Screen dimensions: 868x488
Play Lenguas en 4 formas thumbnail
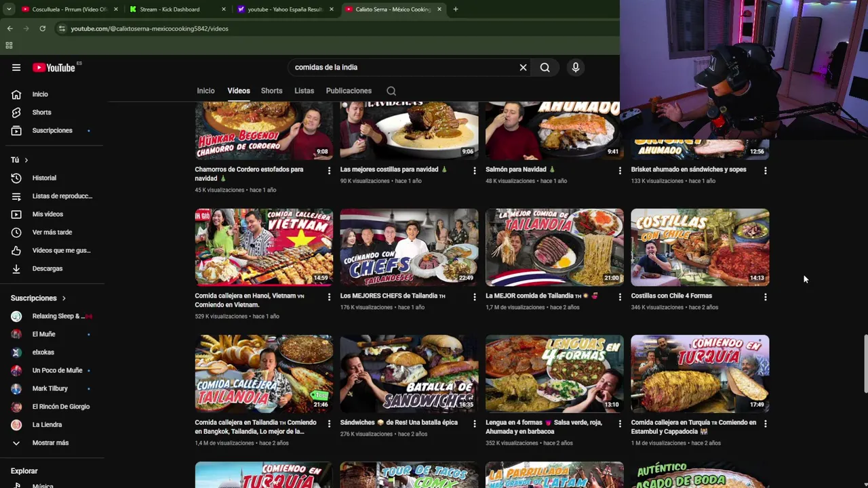point(554,373)
